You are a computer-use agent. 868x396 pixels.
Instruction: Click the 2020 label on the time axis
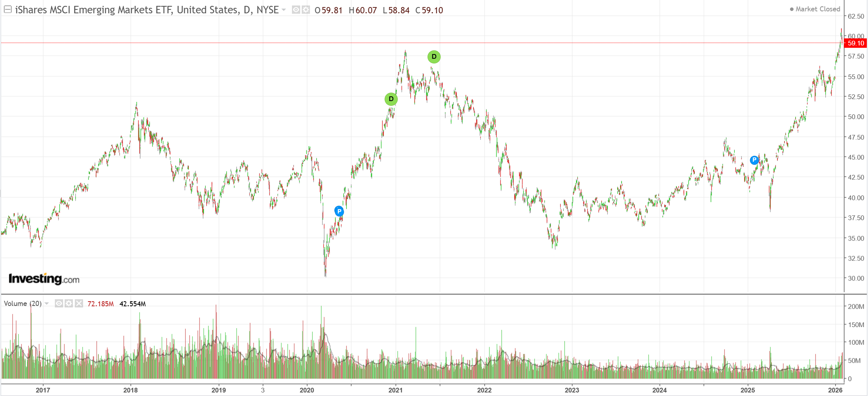[x=307, y=390]
